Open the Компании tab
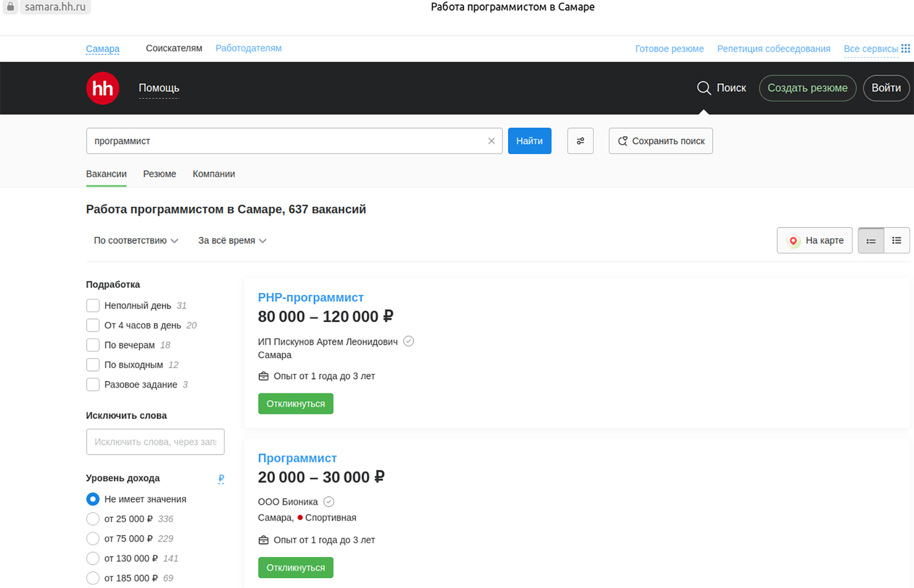Viewport: 914px width, 588px height. tap(214, 174)
